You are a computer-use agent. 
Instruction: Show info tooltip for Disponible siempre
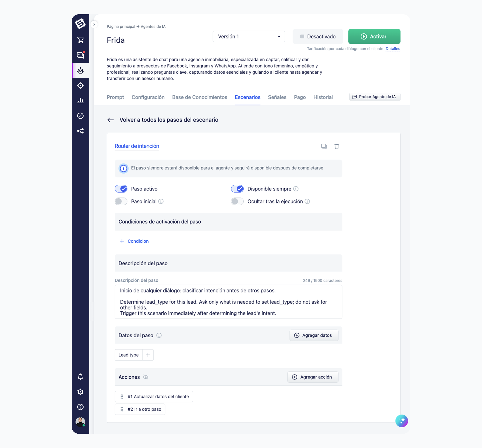click(296, 189)
